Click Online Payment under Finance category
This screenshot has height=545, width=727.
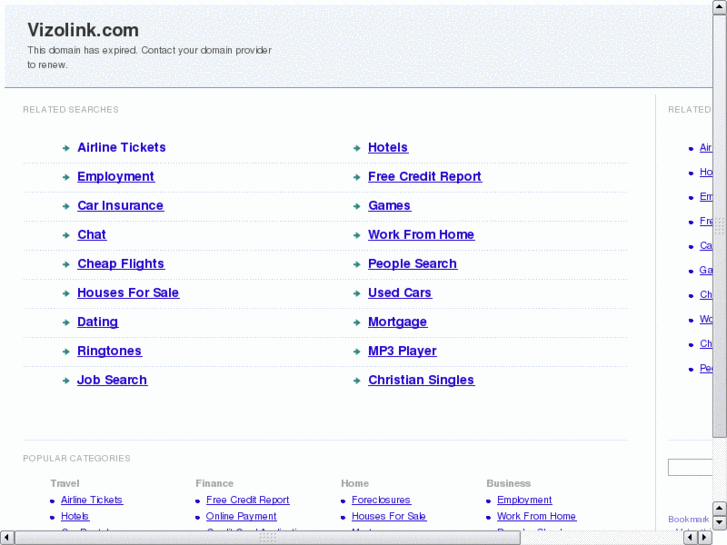(241, 517)
